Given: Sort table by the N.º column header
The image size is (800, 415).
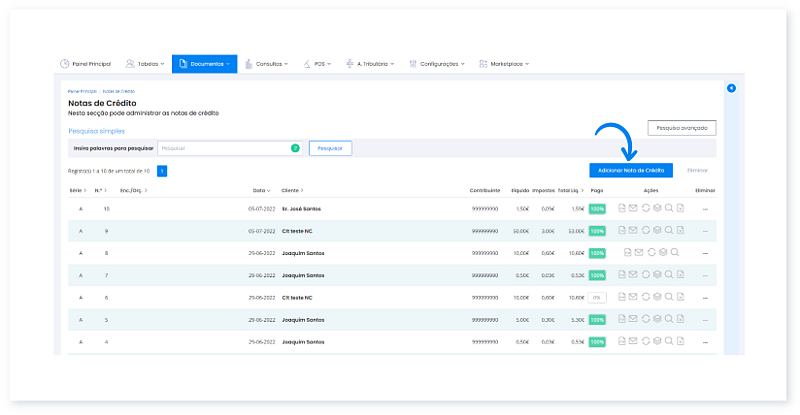Looking at the screenshot, I should point(101,190).
